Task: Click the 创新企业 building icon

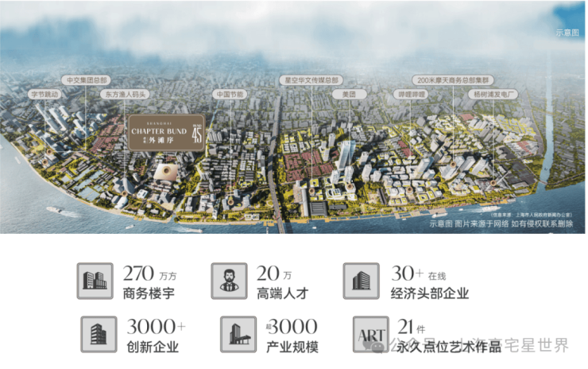Action: [x=99, y=334]
